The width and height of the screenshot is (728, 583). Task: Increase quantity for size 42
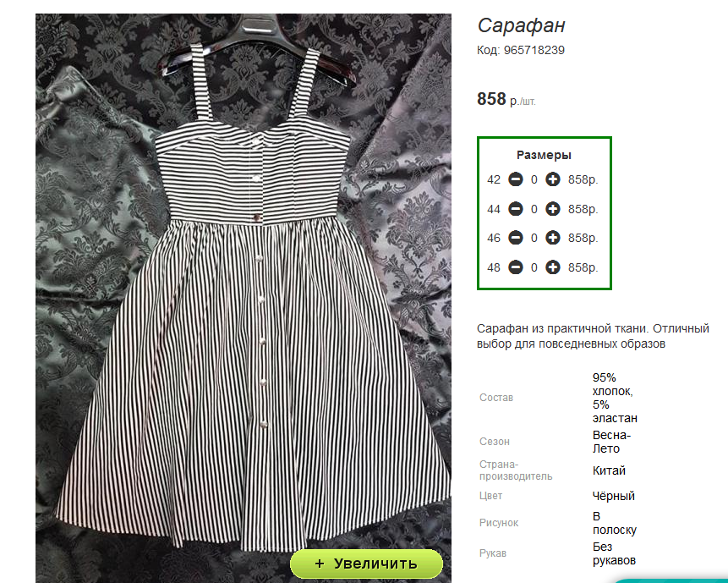tap(552, 179)
